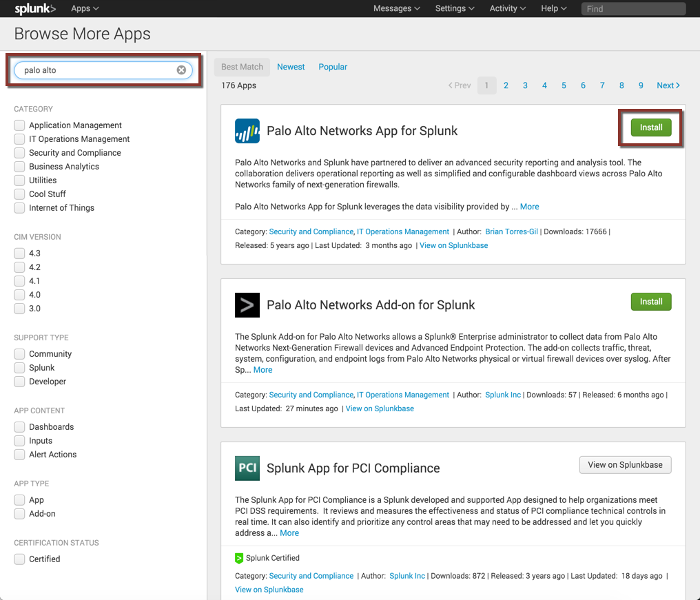The height and width of the screenshot is (600, 700).
Task: Click the Palo Alto Networks App icon
Action: pos(247,130)
